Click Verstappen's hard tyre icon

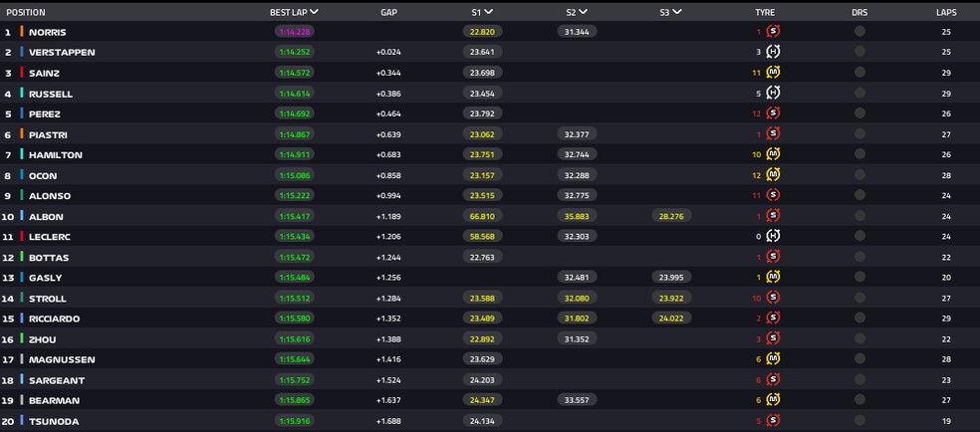[x=773, y=52]
